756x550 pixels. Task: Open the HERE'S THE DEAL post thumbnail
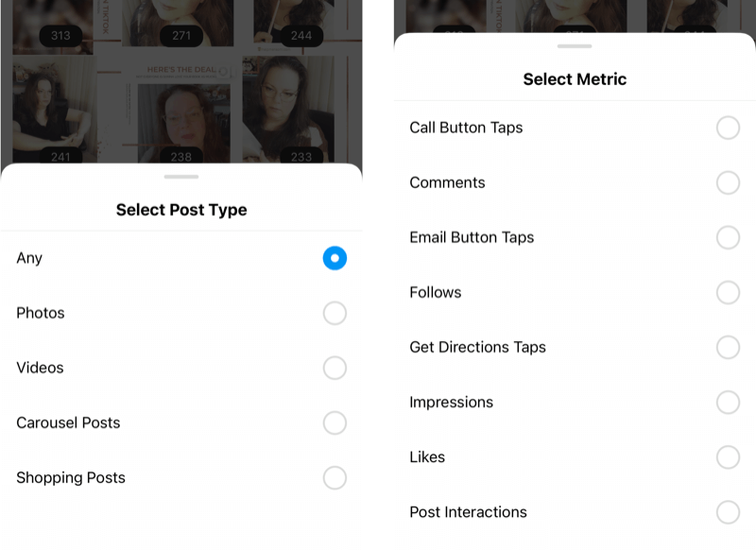coord(181,111)
